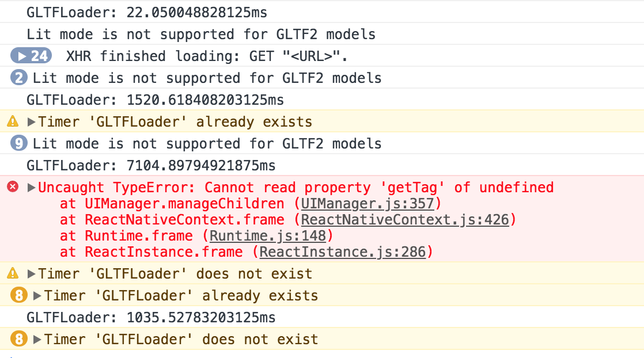
Task: Expand the 'Timer GLTFLoader does not exist' warning entry
Action: click(x=31, y=274)
